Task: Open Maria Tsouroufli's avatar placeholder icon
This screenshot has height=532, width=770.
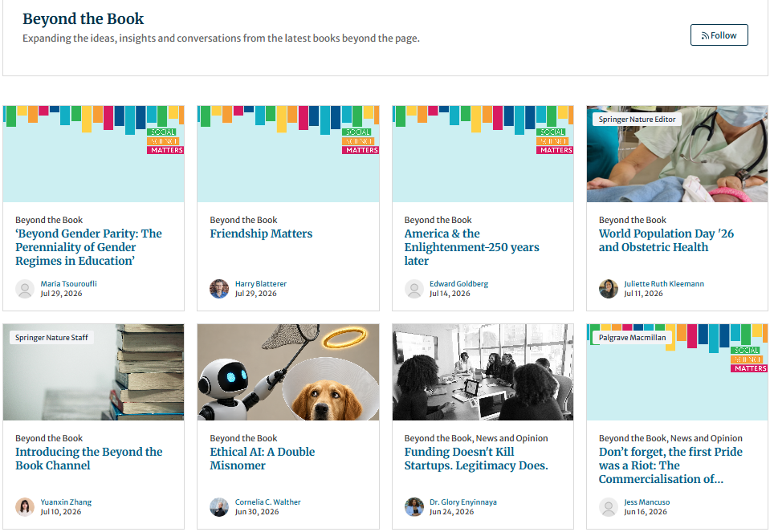Action: coord(25,289)
